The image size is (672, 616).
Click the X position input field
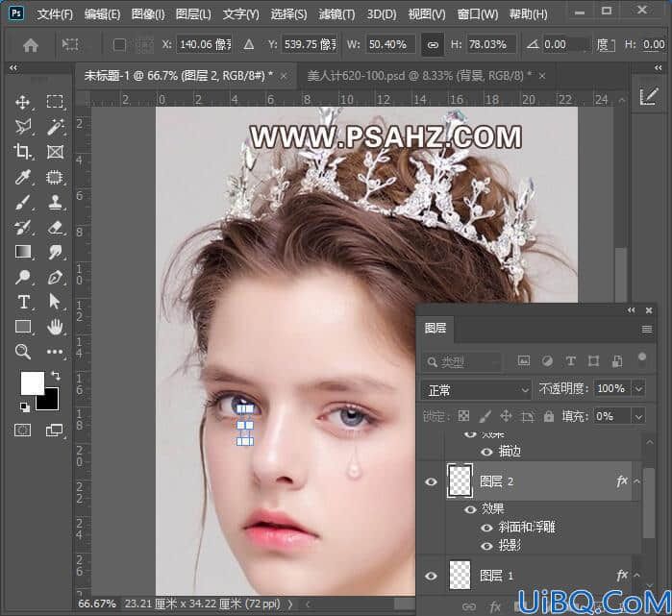pyautogui.click(x=204, y=44)
